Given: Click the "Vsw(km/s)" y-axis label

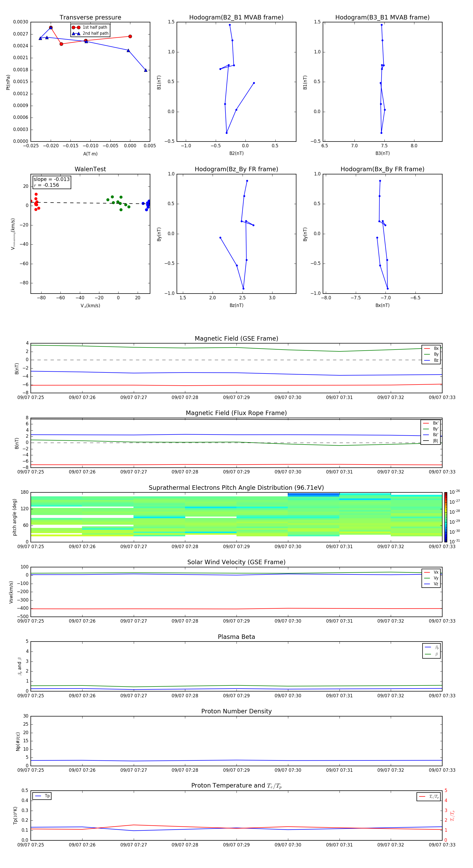Looking at the screenshot, I should tap(11, 592).
